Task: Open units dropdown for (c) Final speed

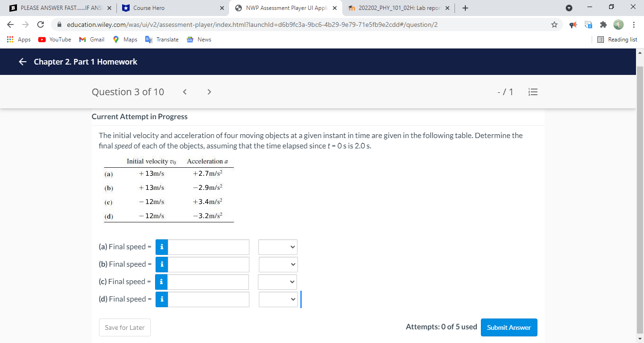Action: tap(278, 282)
